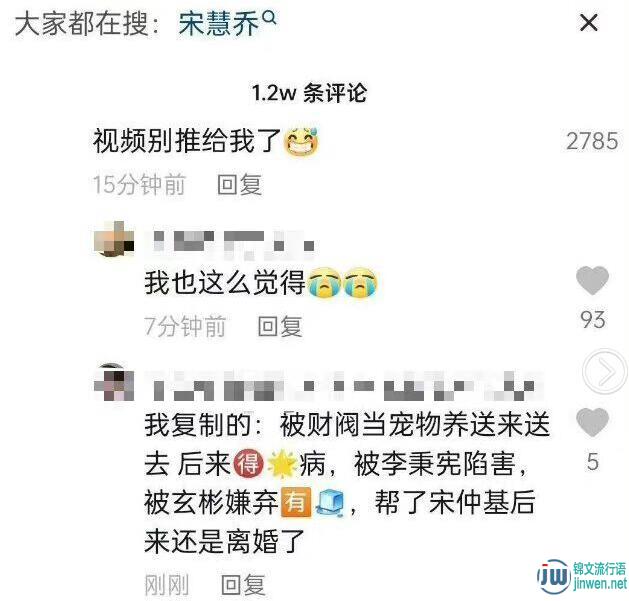Tap the 93 like count

(x=592, y=320)
